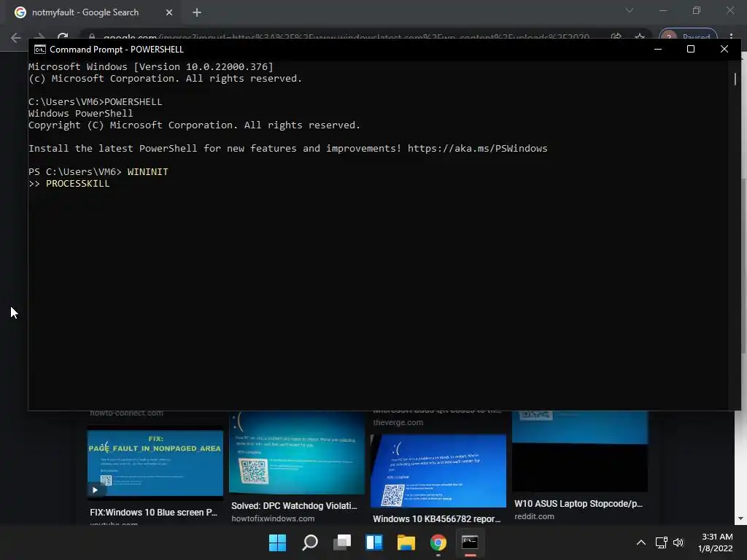Click the Chrome page scrollbar down arrow
Viewport: 747px width, 560px height.
coord(741,518)
